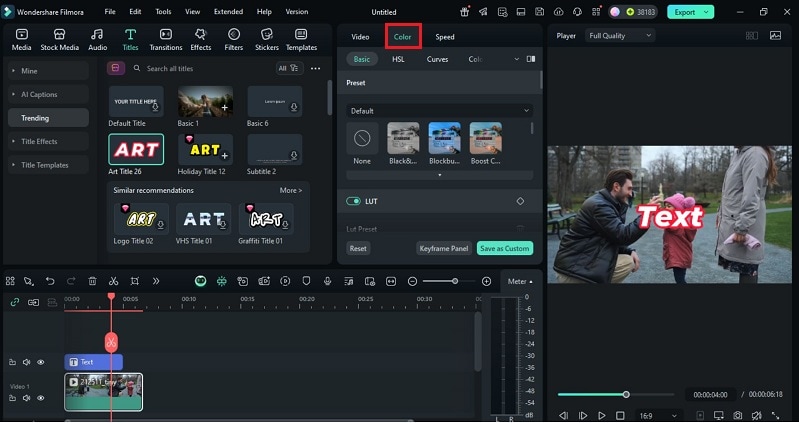Click the play button in the player
Screen dimensions: 799x423
601,415
